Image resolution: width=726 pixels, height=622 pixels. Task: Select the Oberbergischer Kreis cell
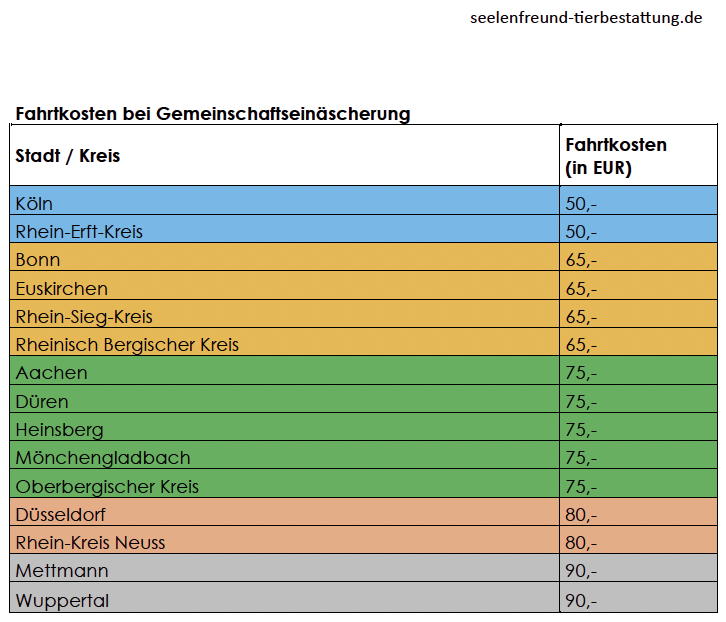click(x=107, y=487)
